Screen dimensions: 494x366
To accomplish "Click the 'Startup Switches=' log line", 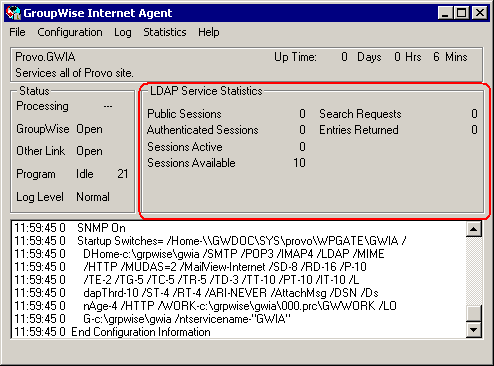I will pyautogui.click(x=210, y=241).
